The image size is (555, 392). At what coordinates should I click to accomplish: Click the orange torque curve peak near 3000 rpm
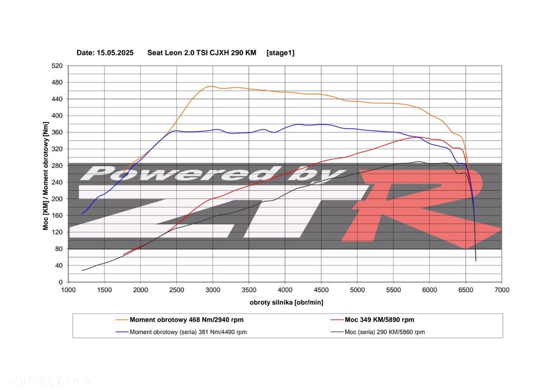click(210, 86)
